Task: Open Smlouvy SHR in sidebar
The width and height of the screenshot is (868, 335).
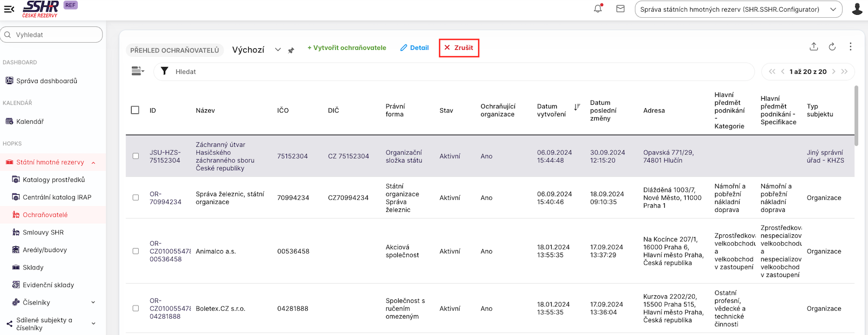Action: coord(43,232)
